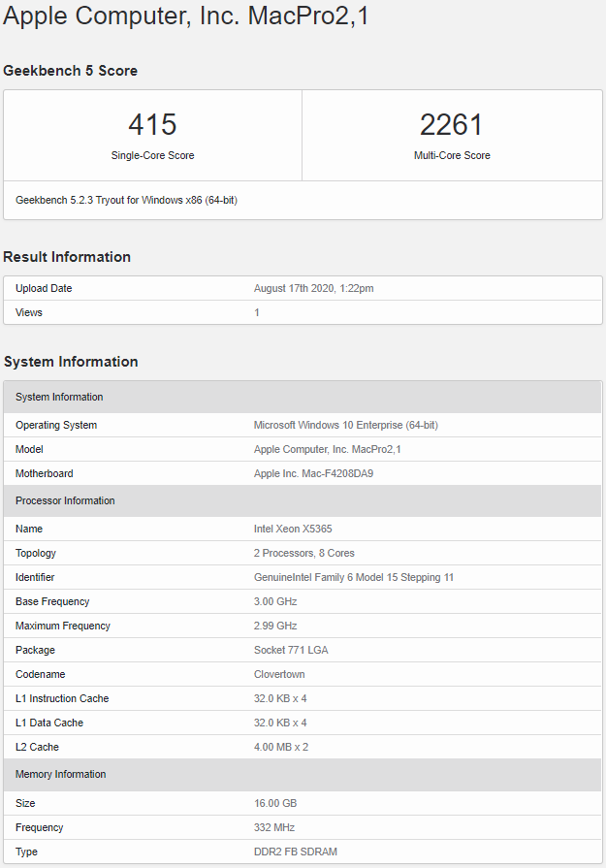Click the base frequency value '3.00 GHz'
Image resolution: width=606 pixels, height=868 pixels.
click(x=275, y=601)
